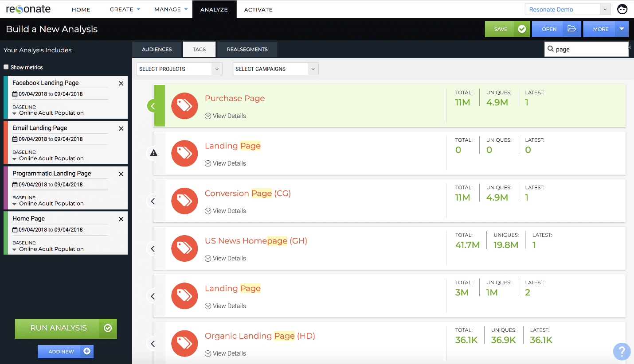Toggle the checkmark on Run Analysis
Screen dimensions: 634x364
tap(107, 328)
